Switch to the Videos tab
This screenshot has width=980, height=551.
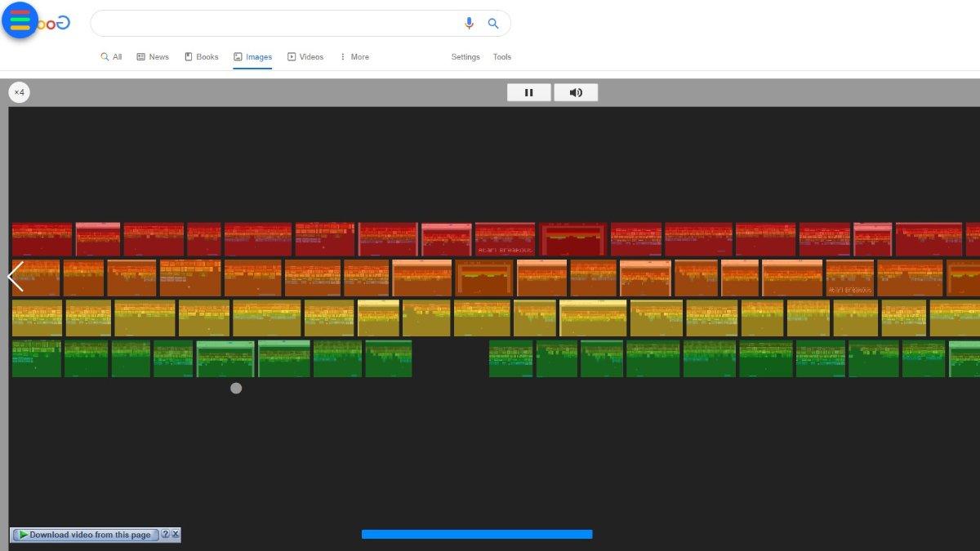coord(305,57)
